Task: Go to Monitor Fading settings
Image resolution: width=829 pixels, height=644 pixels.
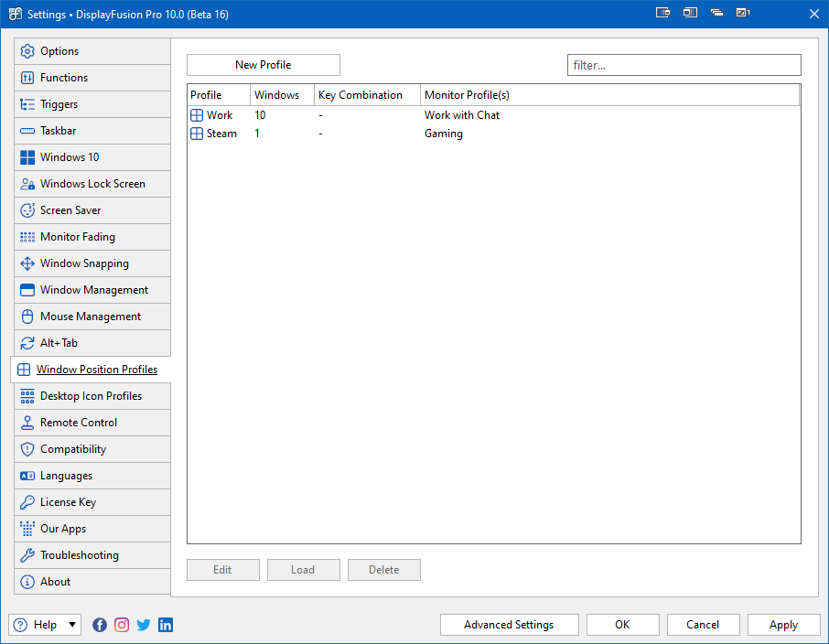Action: pyautogui.click(x=92, y=237)
